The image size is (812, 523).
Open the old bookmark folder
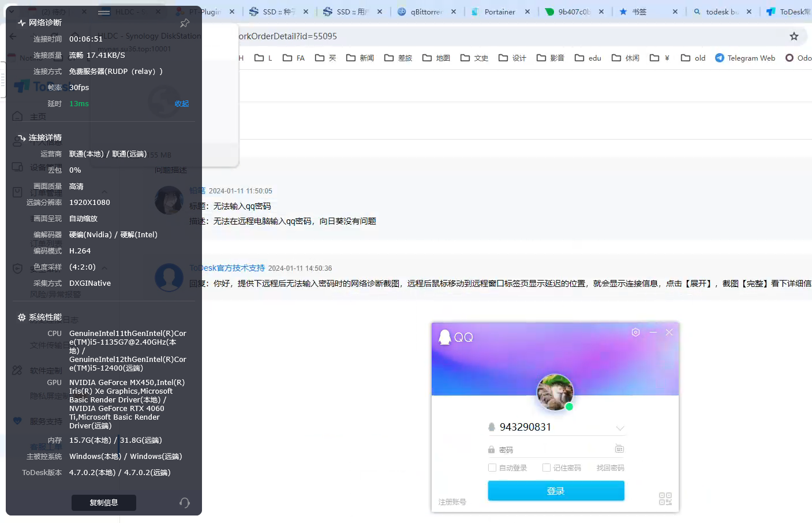tap(693, 58)
